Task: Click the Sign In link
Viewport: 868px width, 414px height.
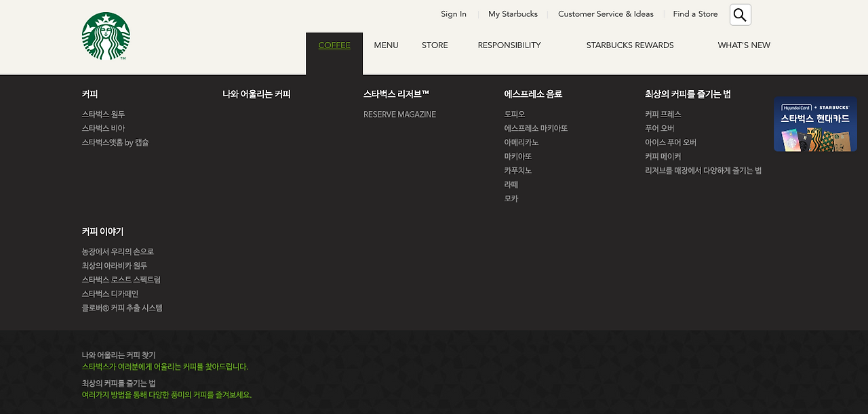Action: pyautogui.click(x=454, y=14)
